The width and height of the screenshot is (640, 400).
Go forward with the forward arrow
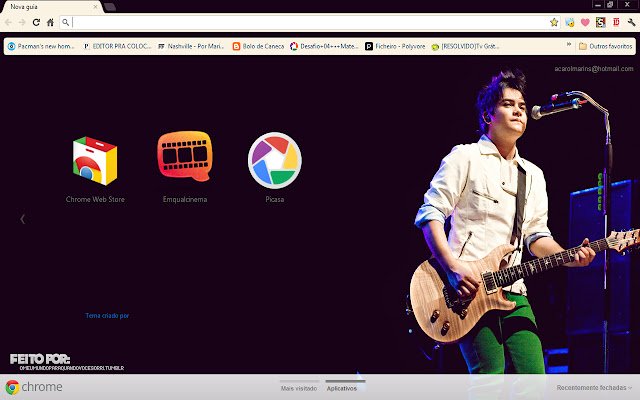22,22
